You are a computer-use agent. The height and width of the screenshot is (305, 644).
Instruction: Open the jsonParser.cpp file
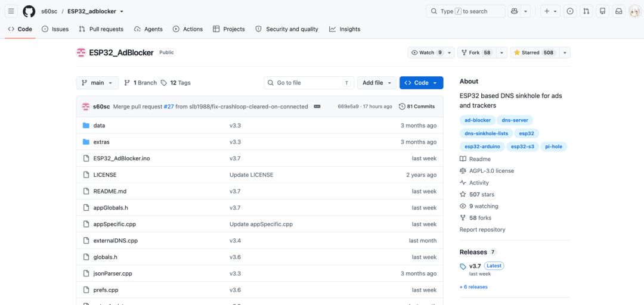pyautogui.click(x=113, y=273)
